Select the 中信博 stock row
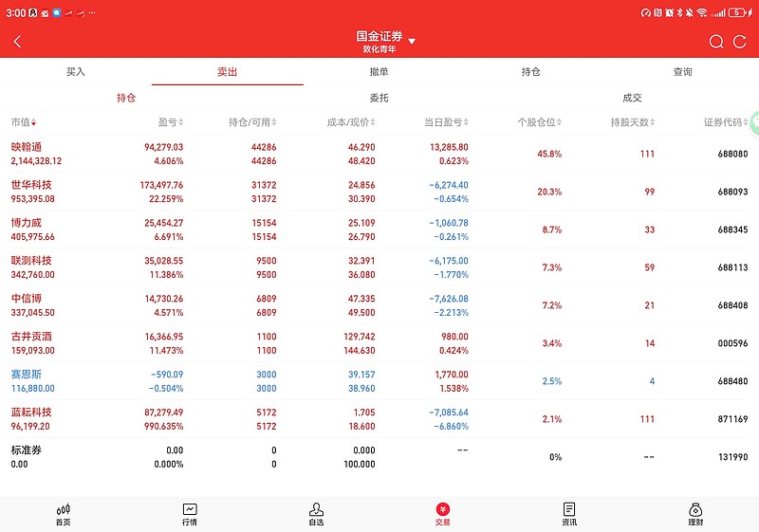759x532 pixels. pyautogui.click(x=379, y=305)
